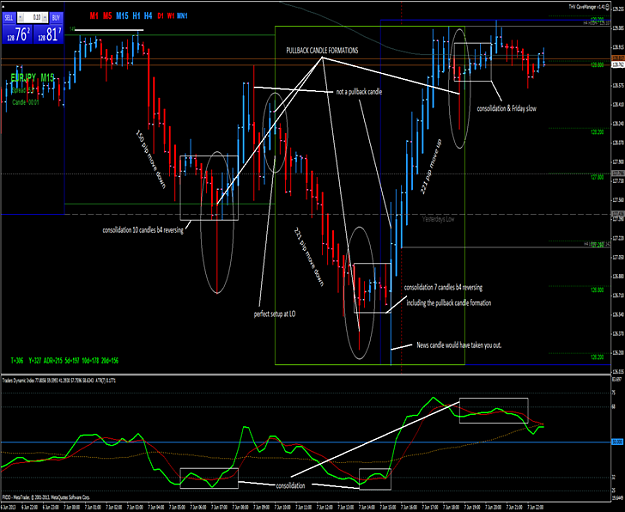The image size is (625, 512).
Task: Click the 6 Jun 2013 date on time axis
Action: (7, 508)
